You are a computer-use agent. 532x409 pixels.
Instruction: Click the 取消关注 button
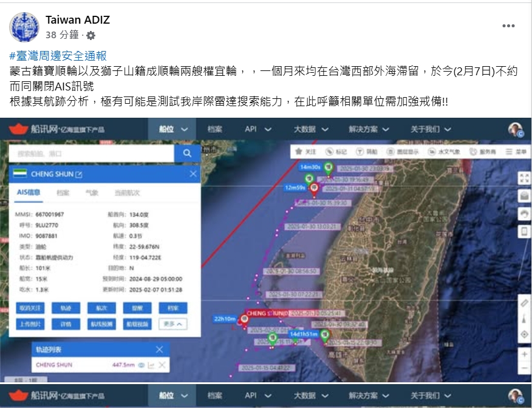tap(30, 308)
